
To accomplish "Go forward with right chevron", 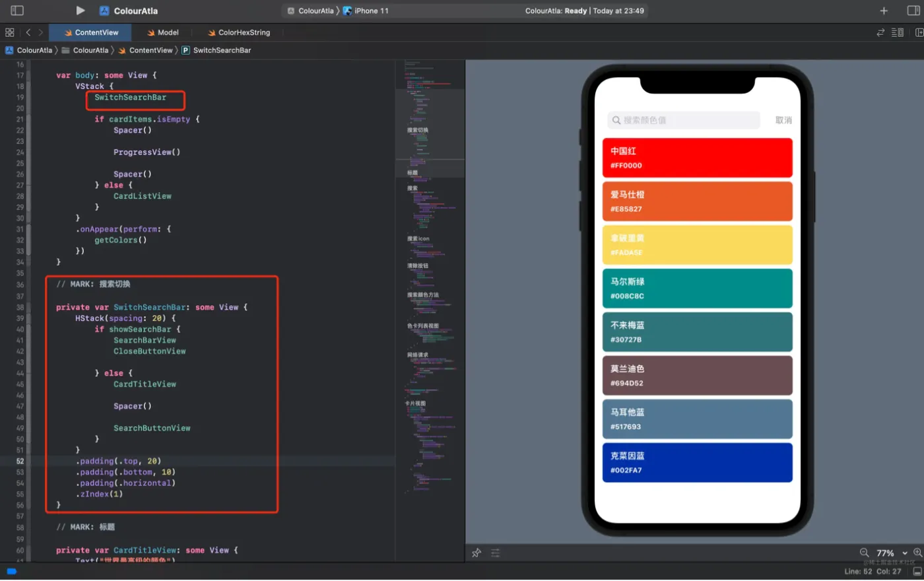I will [41, 32].
